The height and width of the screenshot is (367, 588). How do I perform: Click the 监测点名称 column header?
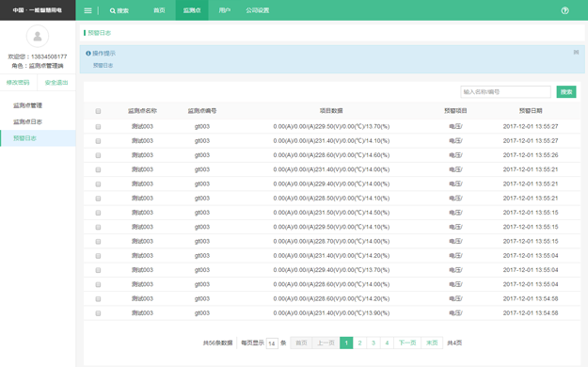[142, 111]
